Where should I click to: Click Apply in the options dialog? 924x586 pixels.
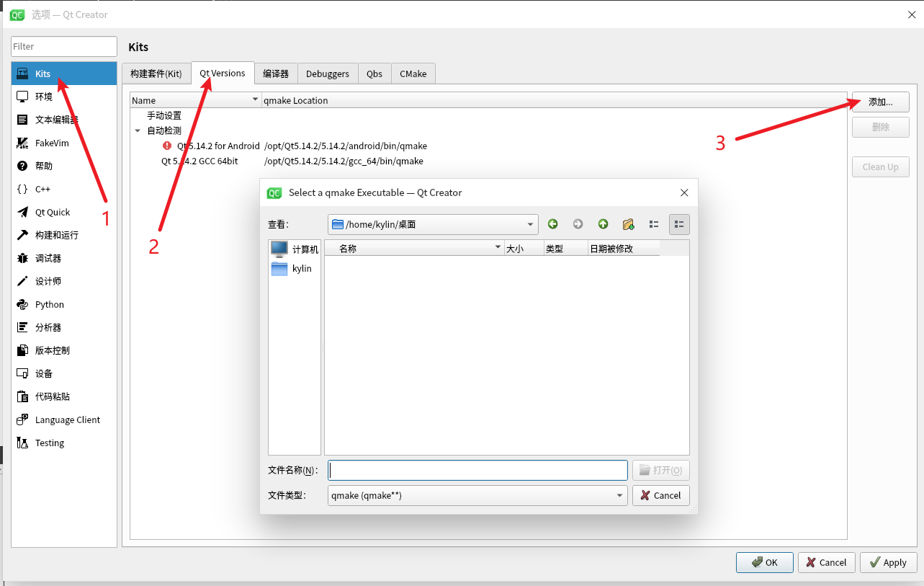click(889, 562)
